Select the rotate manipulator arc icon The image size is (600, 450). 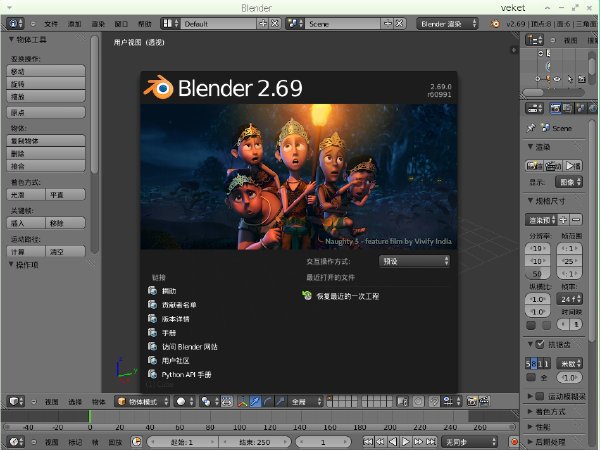click(267, 401)
